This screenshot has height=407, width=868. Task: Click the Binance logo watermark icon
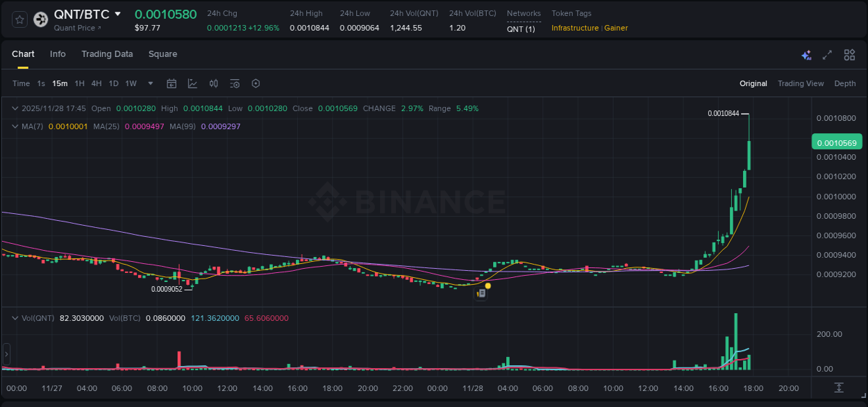pos(329,201)
